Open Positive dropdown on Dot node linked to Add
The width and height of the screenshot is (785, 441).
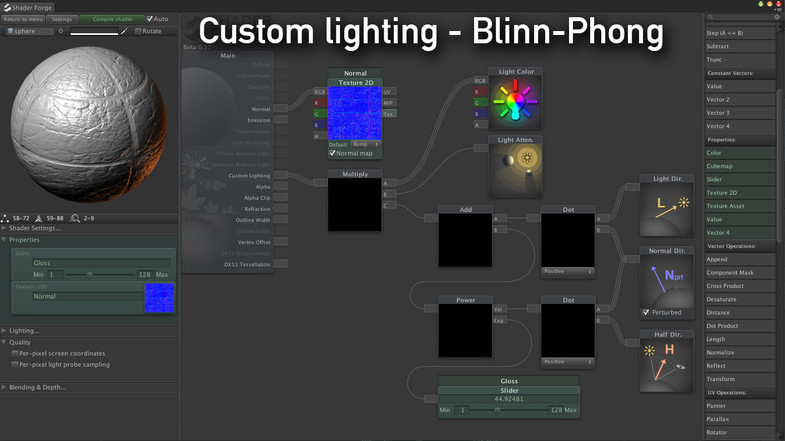tap(568, 271)
